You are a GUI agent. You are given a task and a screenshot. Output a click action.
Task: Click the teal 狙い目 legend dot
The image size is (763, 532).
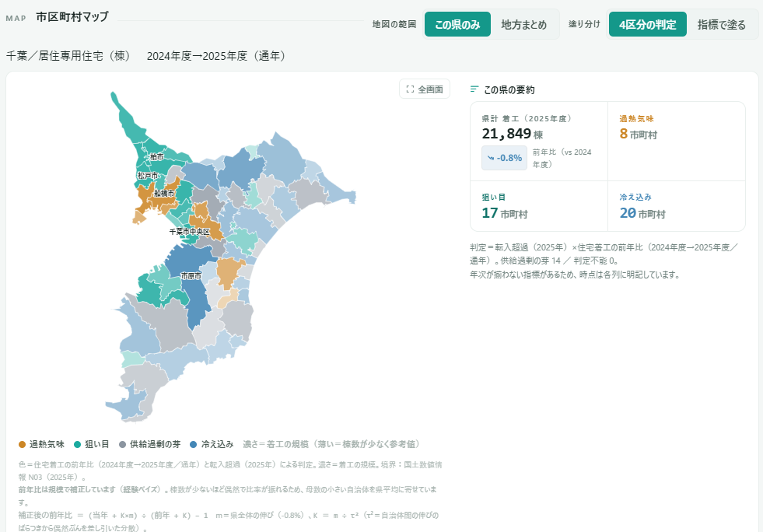(77, 444)
